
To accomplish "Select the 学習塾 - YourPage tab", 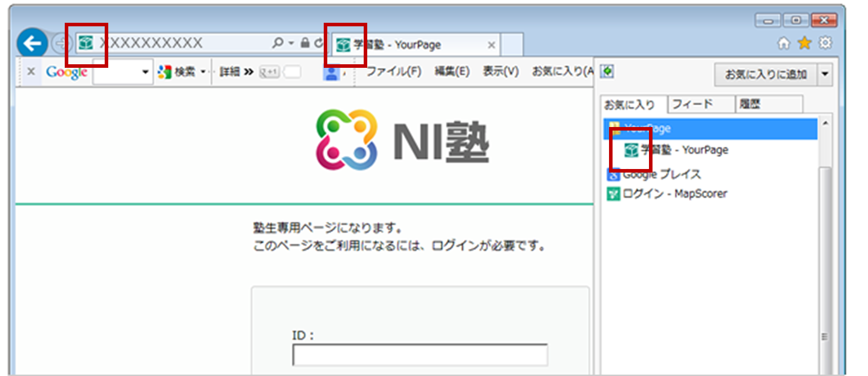I will click(x=415, y=45).
